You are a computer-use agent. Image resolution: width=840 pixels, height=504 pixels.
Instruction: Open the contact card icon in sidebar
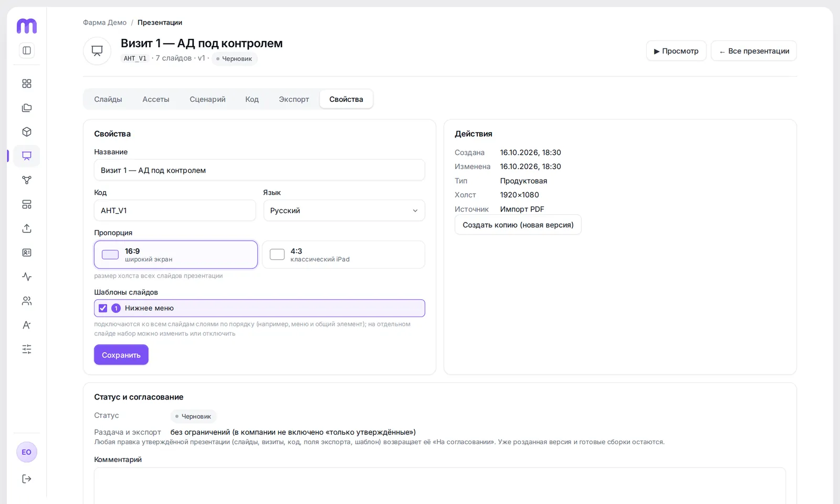(x=27, y=253)
